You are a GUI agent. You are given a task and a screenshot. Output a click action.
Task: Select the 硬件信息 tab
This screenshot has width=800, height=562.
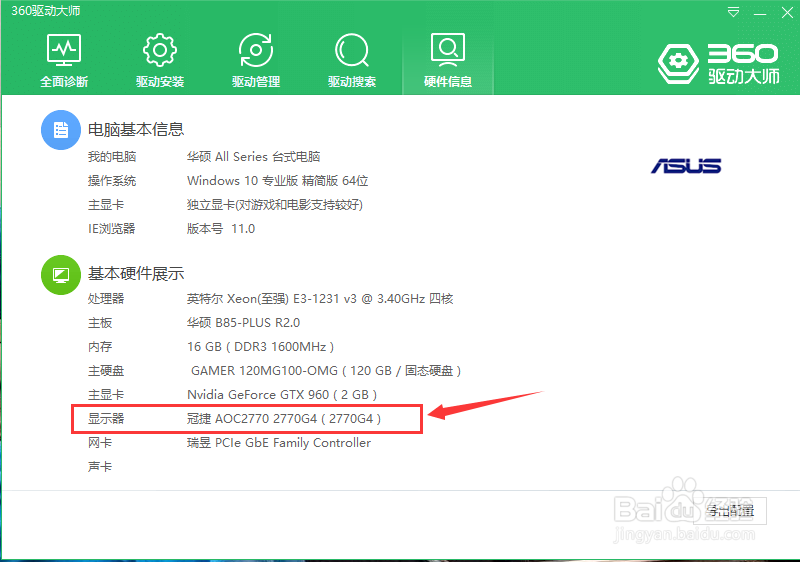(448, 60)
